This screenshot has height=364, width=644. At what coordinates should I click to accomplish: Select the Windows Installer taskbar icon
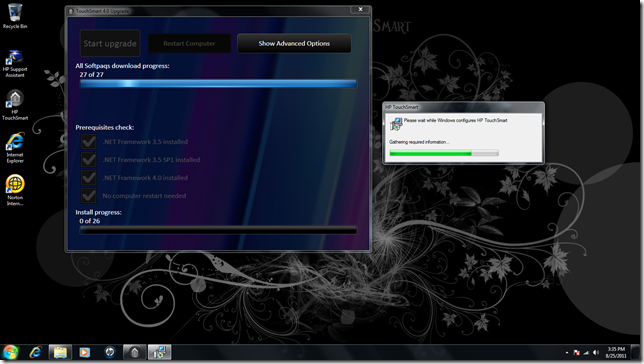159,352
